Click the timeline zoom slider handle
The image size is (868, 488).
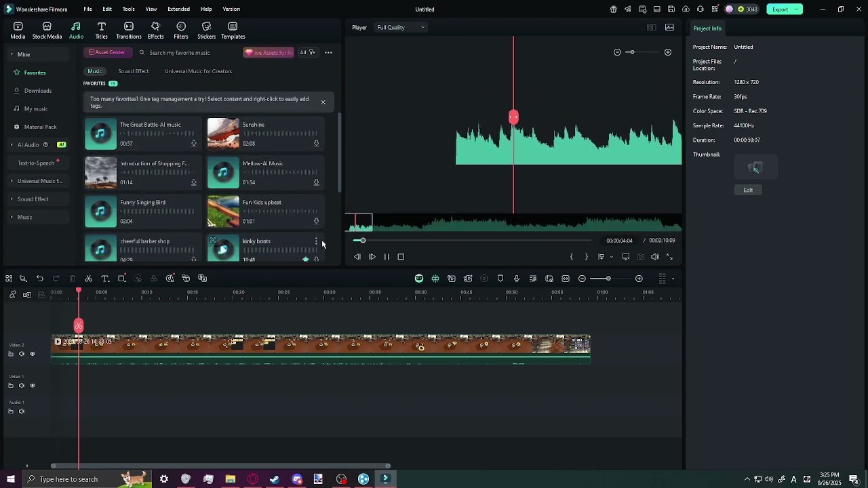click(608, 279)
